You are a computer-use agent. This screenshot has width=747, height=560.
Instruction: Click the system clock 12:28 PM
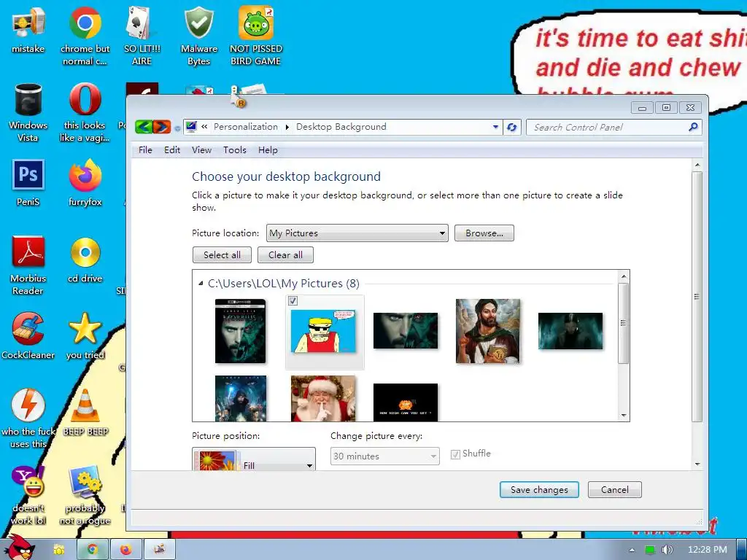(x=708, y=550)
